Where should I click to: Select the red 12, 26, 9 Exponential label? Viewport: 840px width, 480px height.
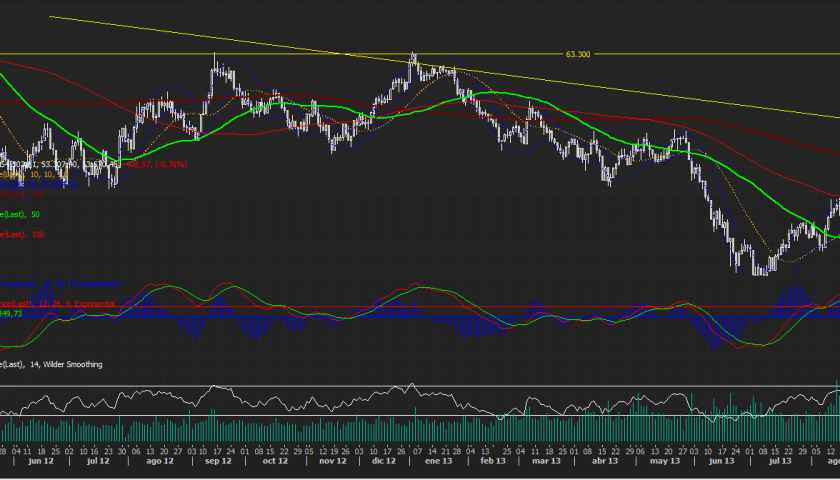[58, 302]
